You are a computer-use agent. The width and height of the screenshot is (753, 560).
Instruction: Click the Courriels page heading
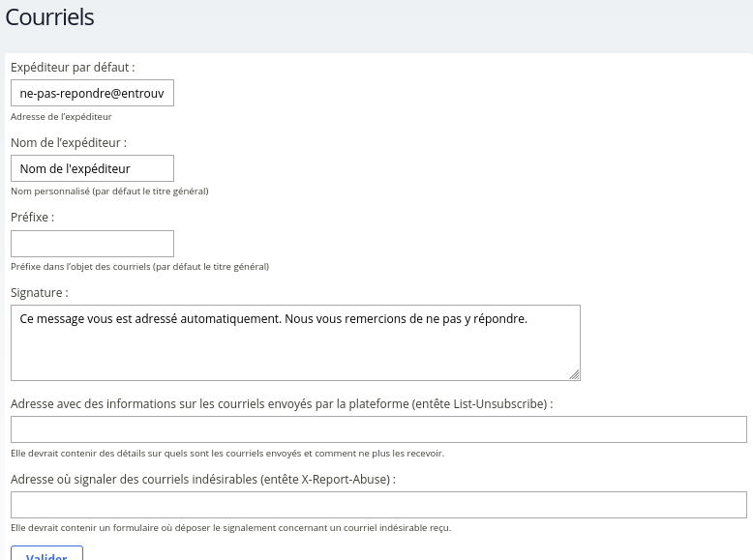click(50, 16)
